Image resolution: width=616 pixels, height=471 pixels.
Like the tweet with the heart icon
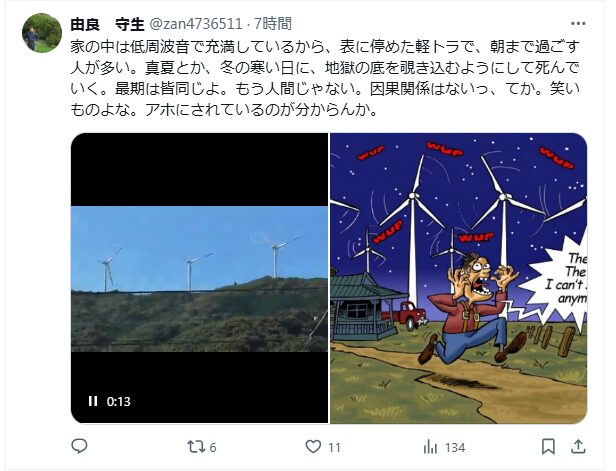313,447
